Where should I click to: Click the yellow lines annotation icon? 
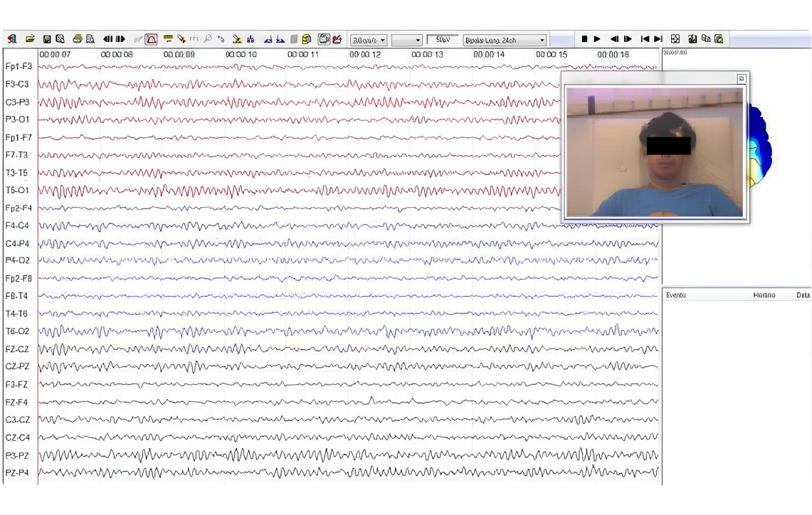pos(168,39)
